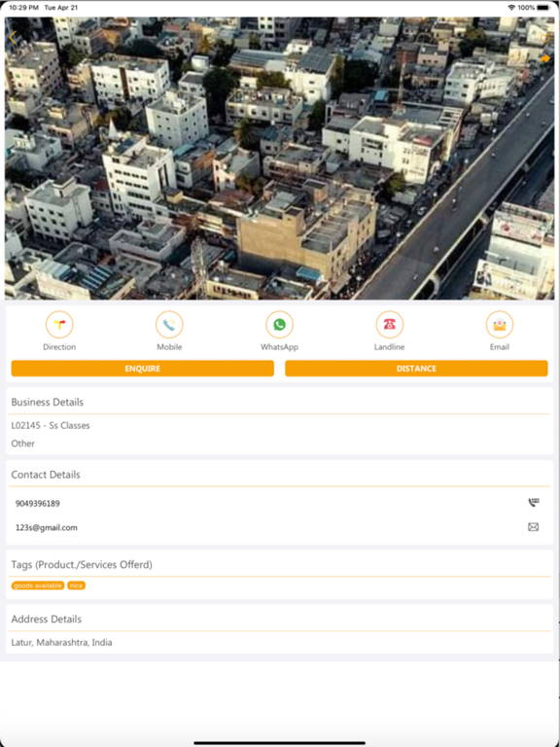Viewport: 560px width, 747px height.
Task: Tap the Landline phone icon
Action: [390, 325]
